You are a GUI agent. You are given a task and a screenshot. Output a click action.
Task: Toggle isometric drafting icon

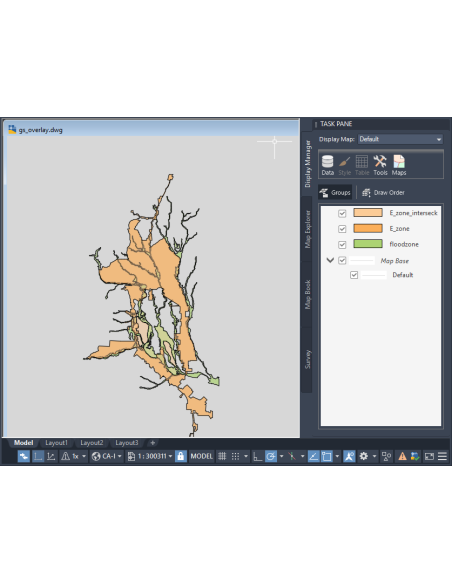click(x=292, y=456)
